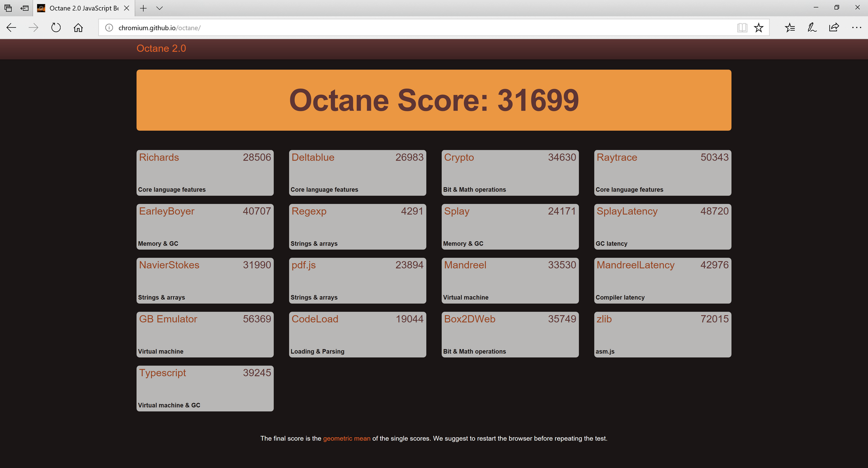Open the Regexp benchmark link
868x468 pixels.
coord(309,212)
